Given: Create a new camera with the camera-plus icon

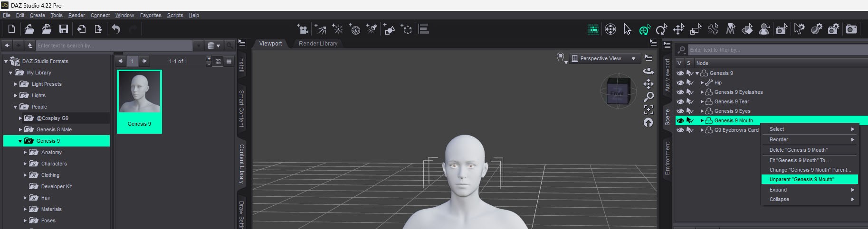Looking at the screenshot, I should click(x=303, y=29).
